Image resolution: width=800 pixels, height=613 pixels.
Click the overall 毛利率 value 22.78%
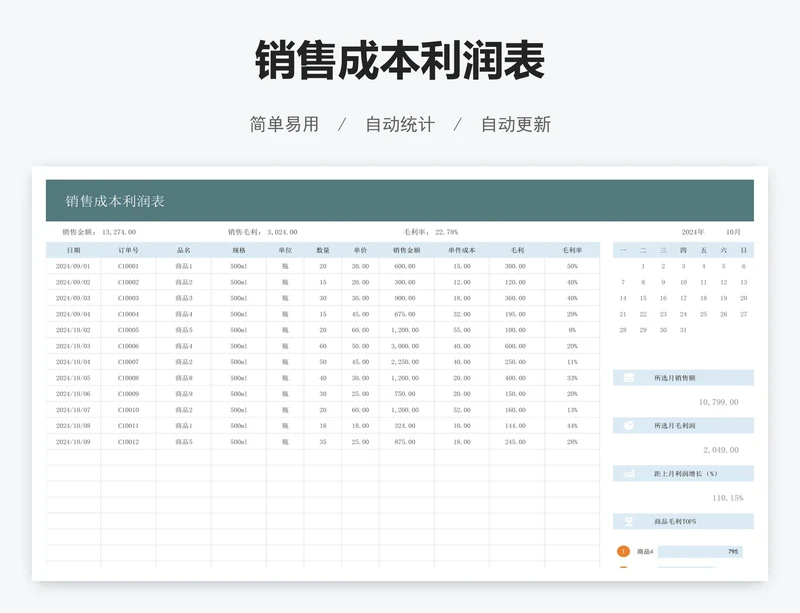(446, 232)
